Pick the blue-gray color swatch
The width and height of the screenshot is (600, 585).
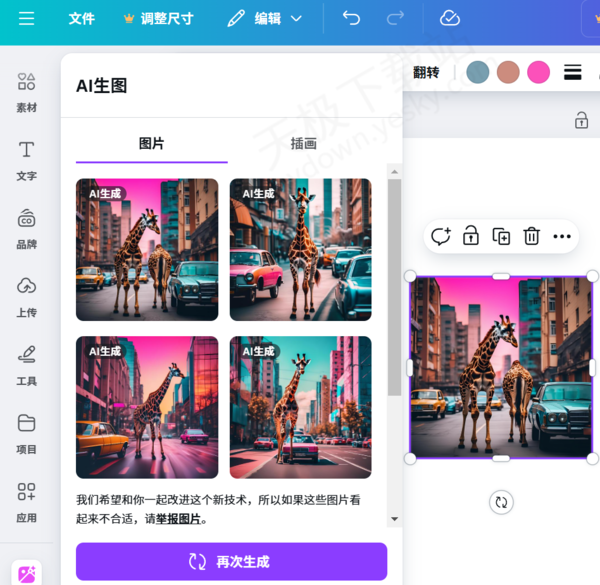[x=478, y=72]
